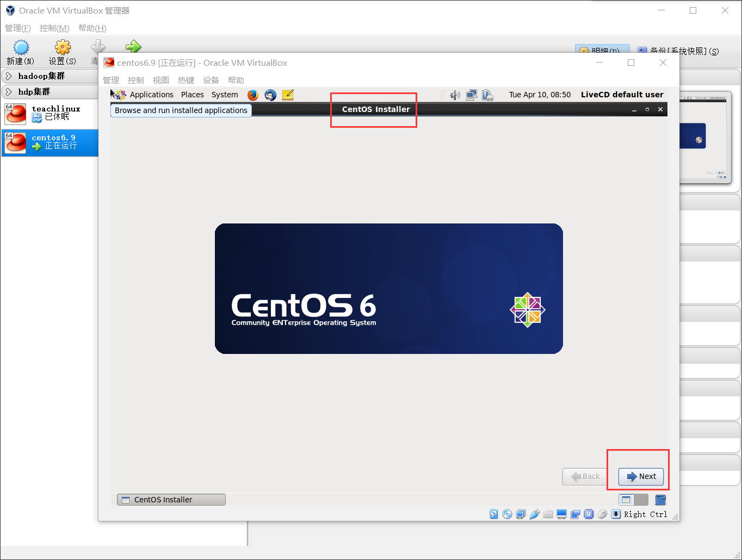Click 备份[系统快照](S) snapshots button
Screen dimensions: 742x560
coord(678,51)
